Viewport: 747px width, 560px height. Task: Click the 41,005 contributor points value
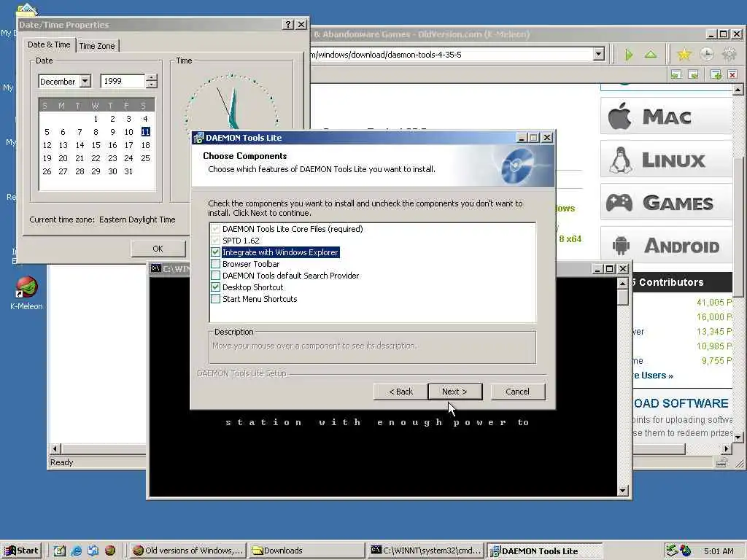click(x=714, y=303)
